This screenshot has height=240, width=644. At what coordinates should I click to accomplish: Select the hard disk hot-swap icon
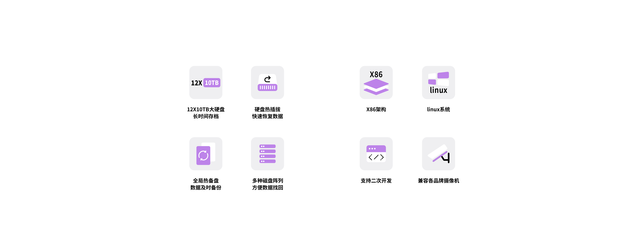click(267, 82)
